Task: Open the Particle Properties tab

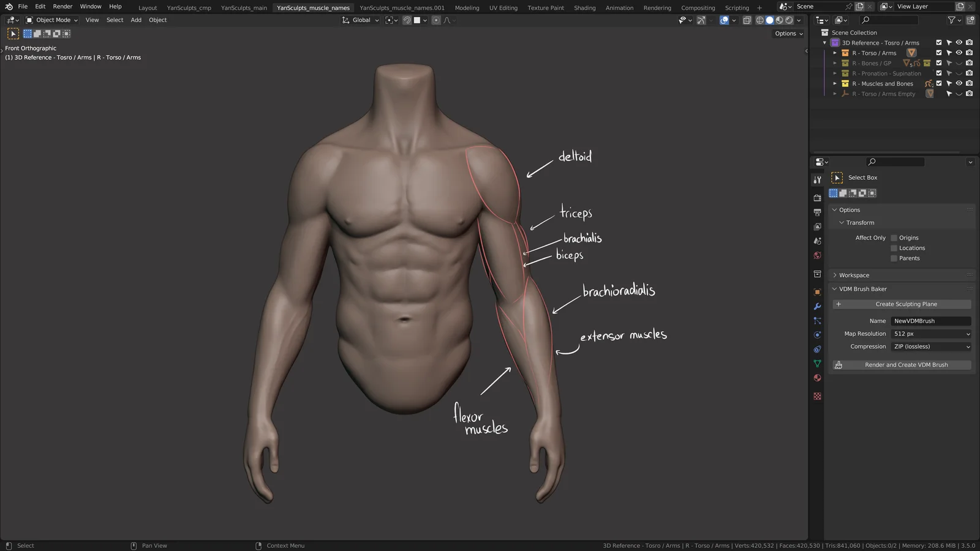Action: 817,320
